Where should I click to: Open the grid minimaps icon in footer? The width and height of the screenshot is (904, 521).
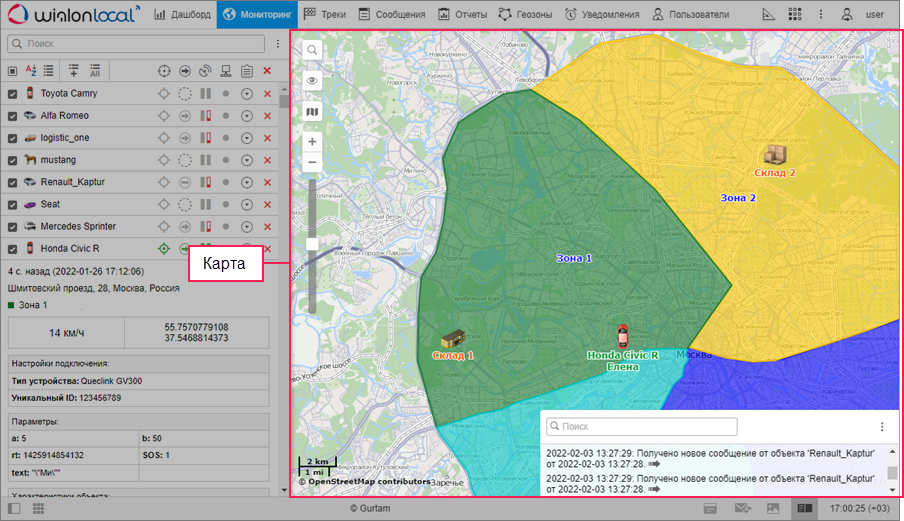click(x=39, y=508)
